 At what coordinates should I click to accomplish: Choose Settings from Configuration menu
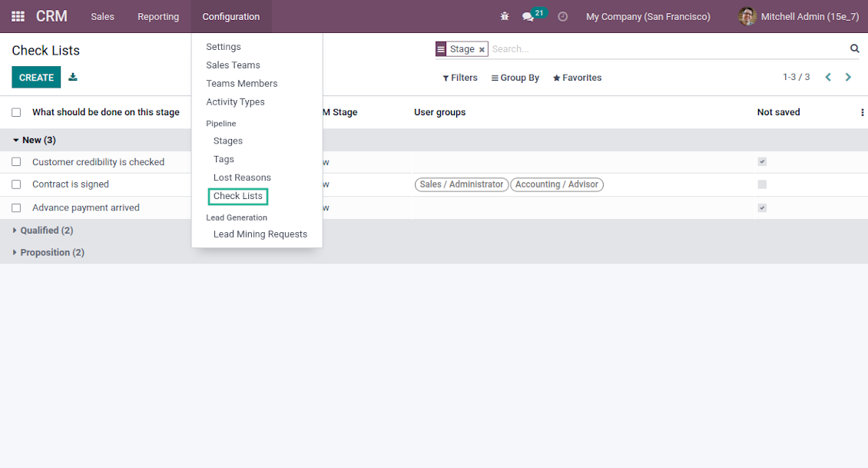tap(223, 47)
